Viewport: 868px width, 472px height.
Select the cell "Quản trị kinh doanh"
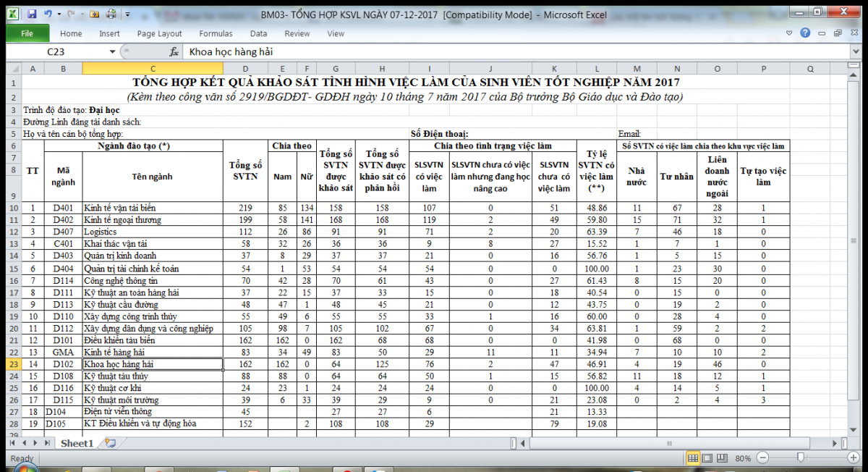pos(153,256)
